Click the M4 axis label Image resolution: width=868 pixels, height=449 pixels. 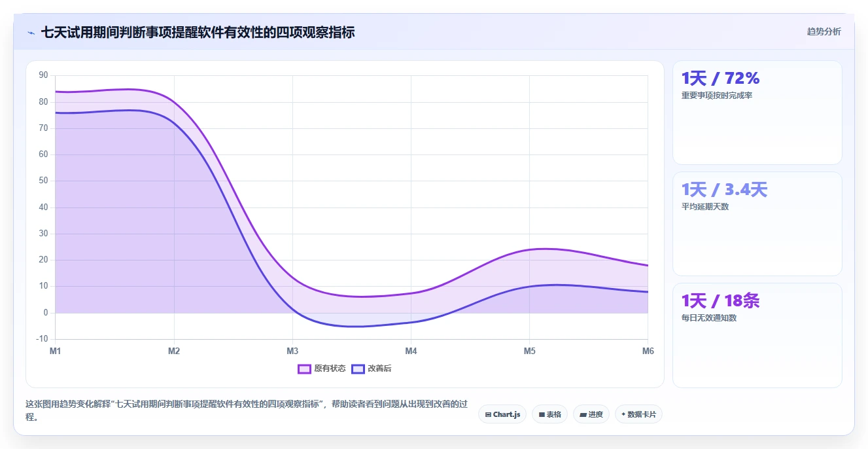coord(411,351)
